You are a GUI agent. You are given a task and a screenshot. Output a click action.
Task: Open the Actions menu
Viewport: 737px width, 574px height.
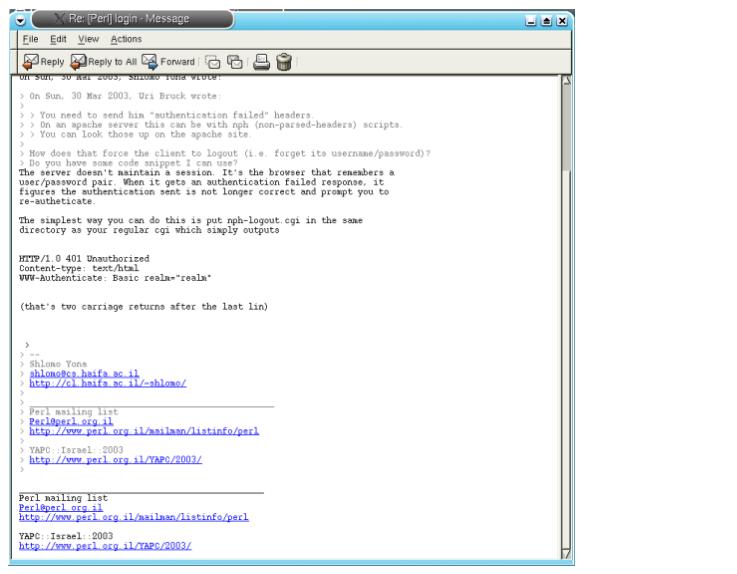[x=122, y=39]
